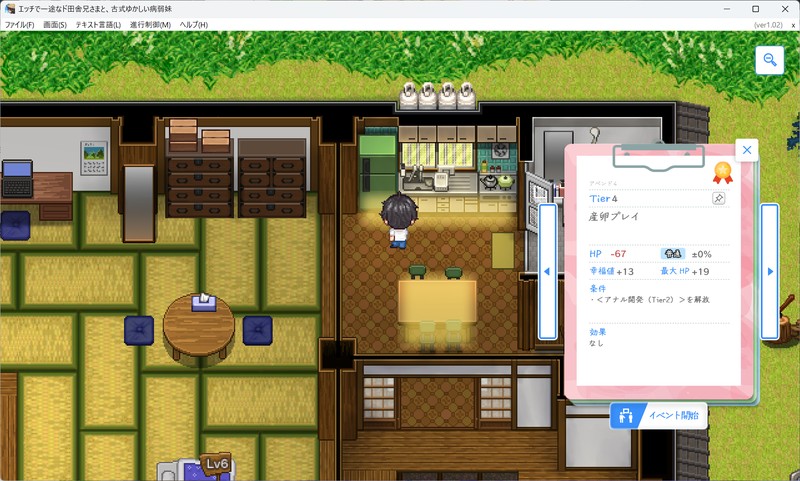
Task: Toggle the pin icon beside Tier 4
Action: 718,199
